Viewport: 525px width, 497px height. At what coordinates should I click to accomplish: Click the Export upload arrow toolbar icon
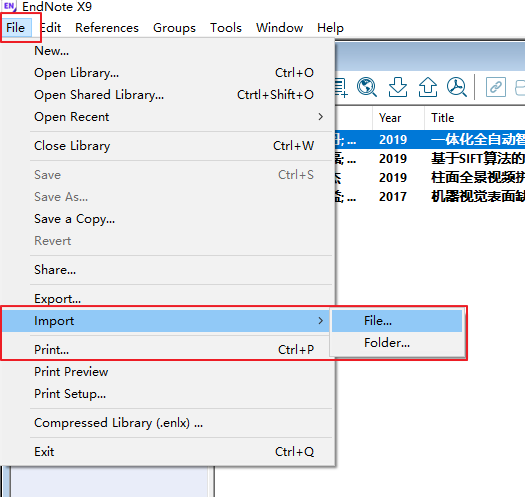428,87
